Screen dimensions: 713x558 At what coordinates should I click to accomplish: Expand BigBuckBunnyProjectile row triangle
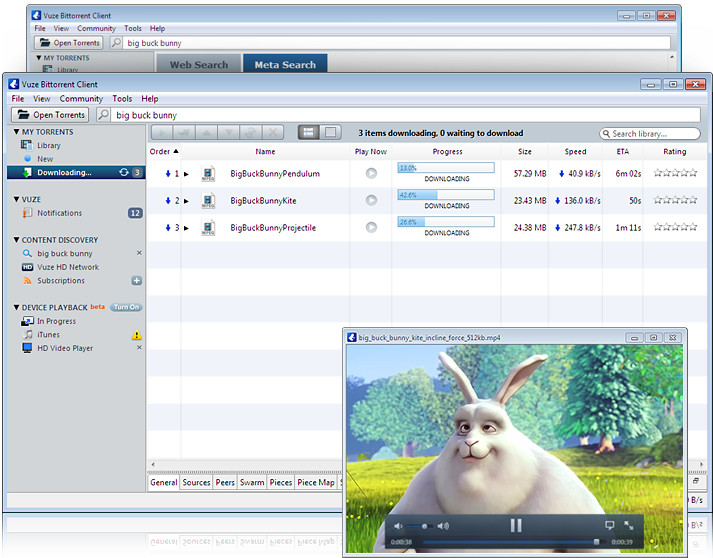(x=186, y=228)
